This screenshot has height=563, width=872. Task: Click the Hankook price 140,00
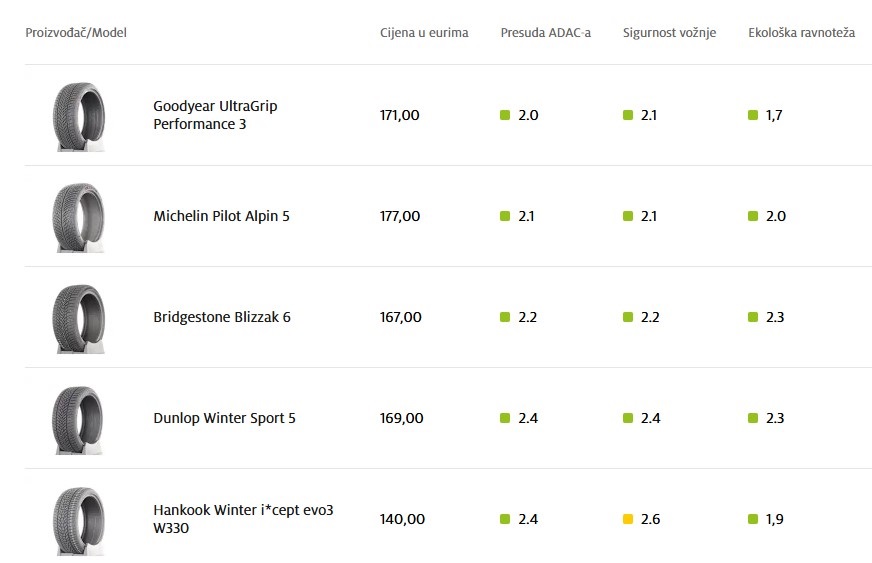coord(402,519)
